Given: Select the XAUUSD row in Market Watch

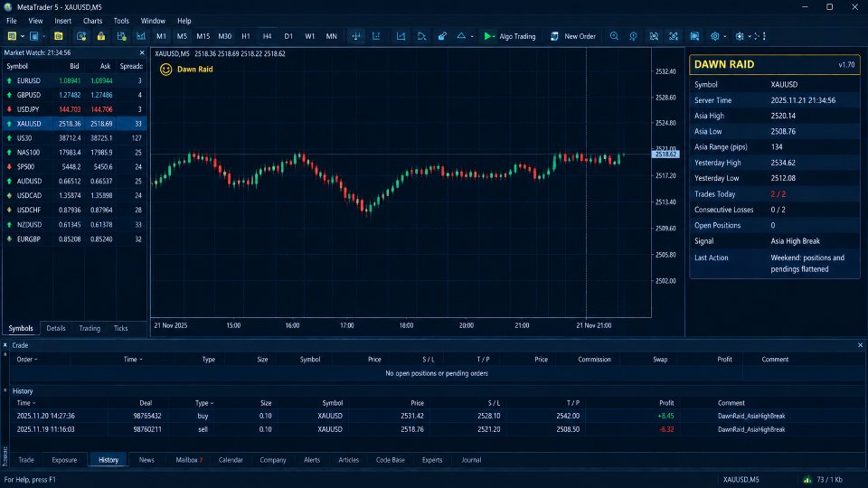Looking at the screenshot, I should point(74,124).
